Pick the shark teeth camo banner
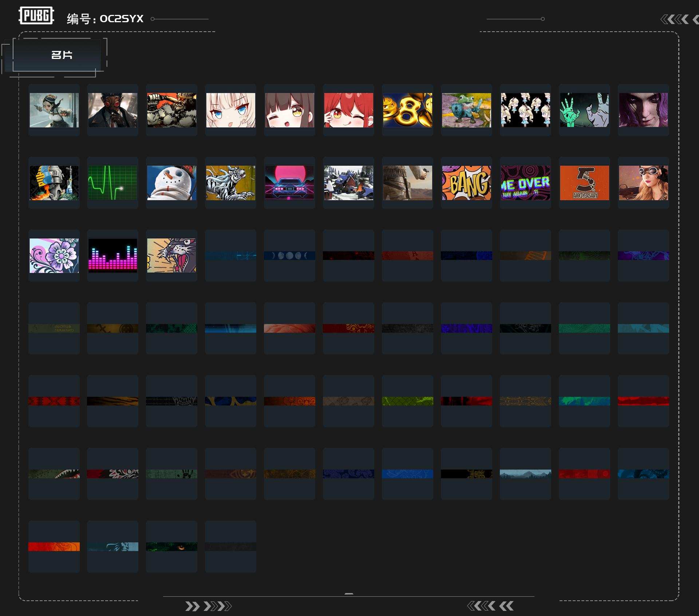 pos(54,474)
